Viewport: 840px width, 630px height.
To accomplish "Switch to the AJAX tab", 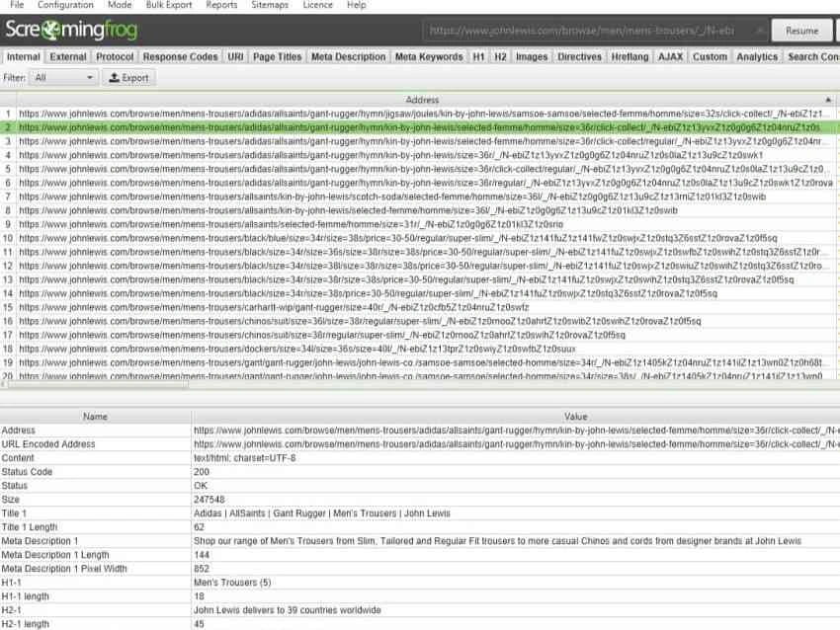I will pyautogui.click(x=670, y=56).
